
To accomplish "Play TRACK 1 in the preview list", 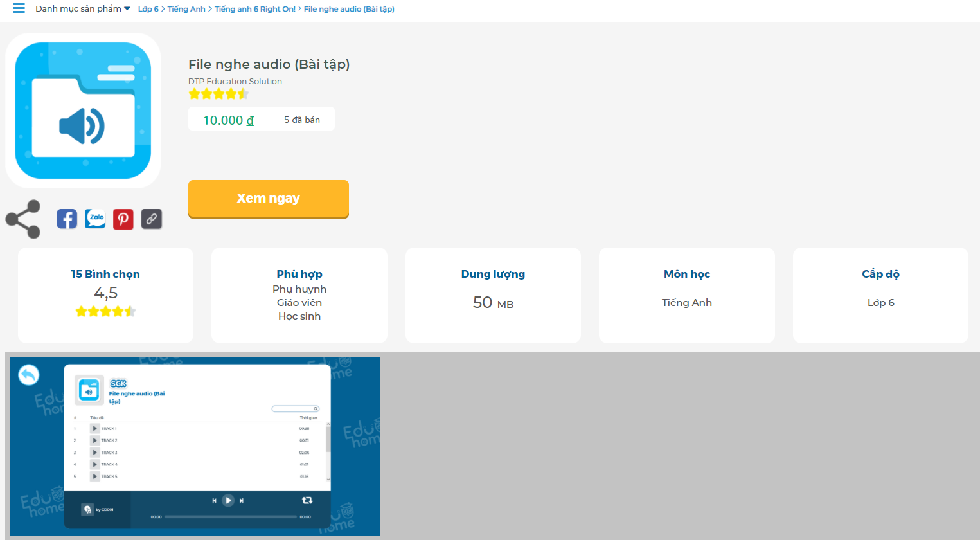I will coord(94,429).
